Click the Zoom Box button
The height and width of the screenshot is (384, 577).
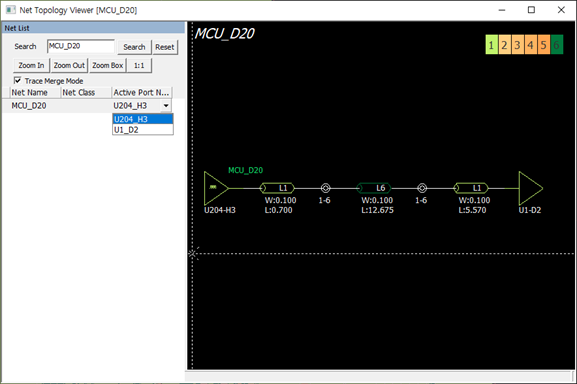[107, 65]
